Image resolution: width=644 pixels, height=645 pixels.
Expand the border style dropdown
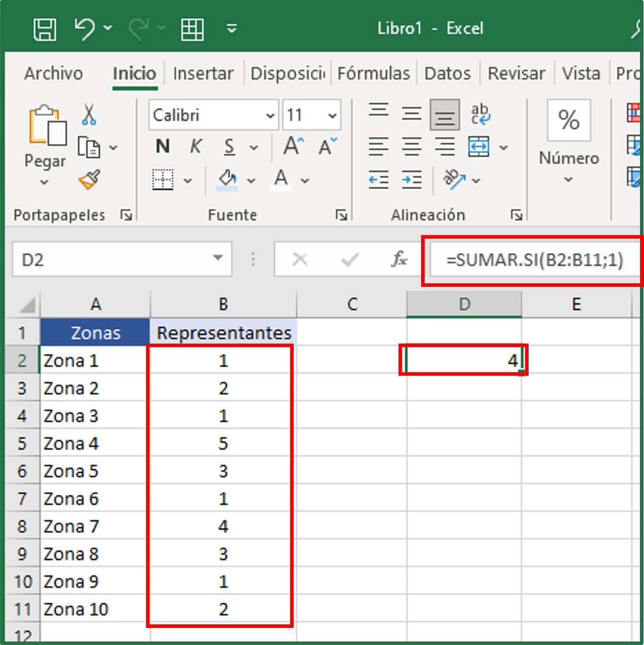(x=188, y=180)
